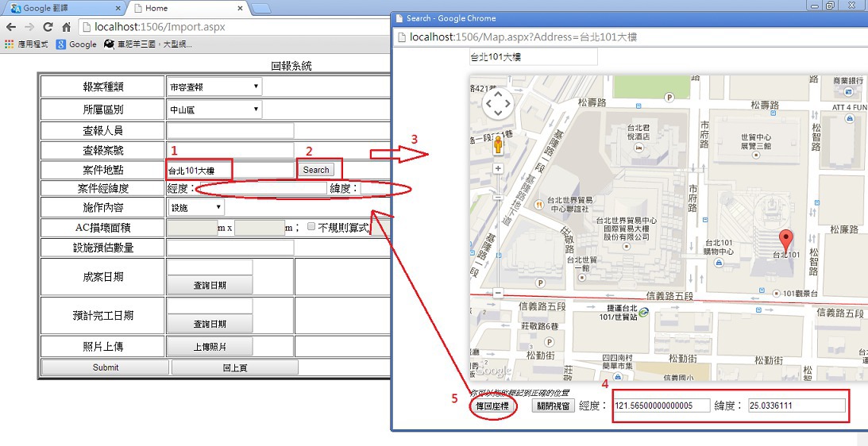Reload the Import.aspx page
This screenshot has width=868, height=446.
48,27
